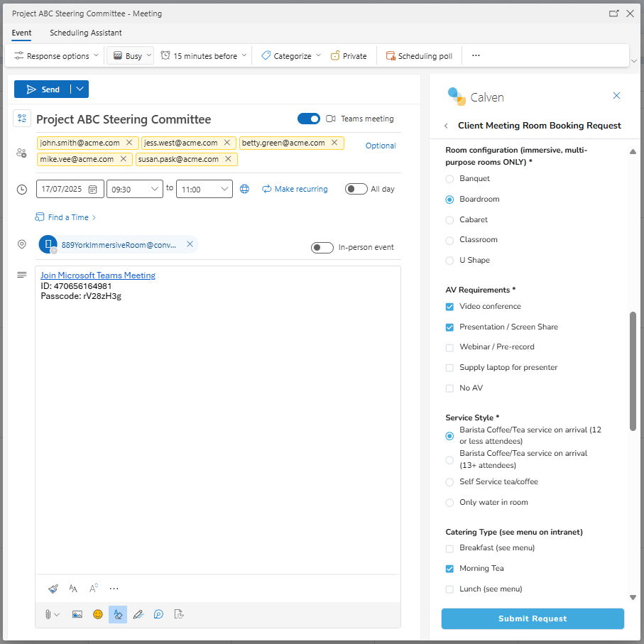The height and width of the screenshot is (644, 644).
Task: Expand the attach file dropdown
Action: (x=57, y=615)
